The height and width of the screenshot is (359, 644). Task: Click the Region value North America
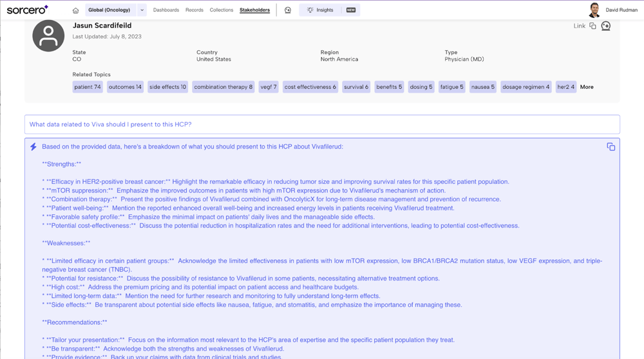(339, 59)
